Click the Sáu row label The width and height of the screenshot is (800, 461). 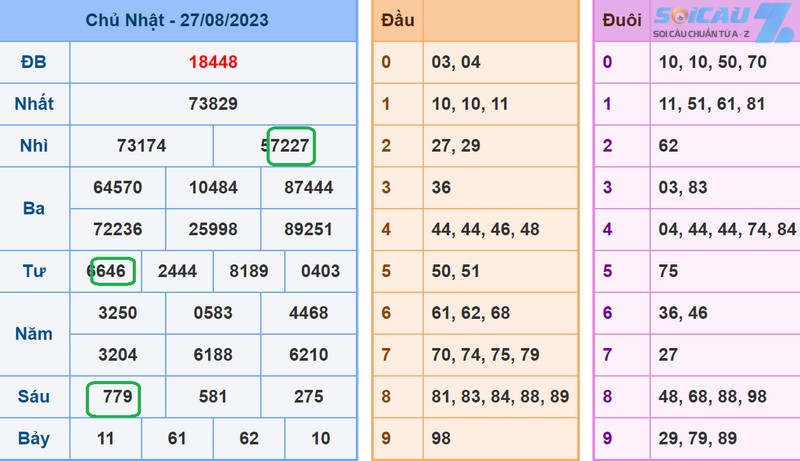(x=34, y=397)
